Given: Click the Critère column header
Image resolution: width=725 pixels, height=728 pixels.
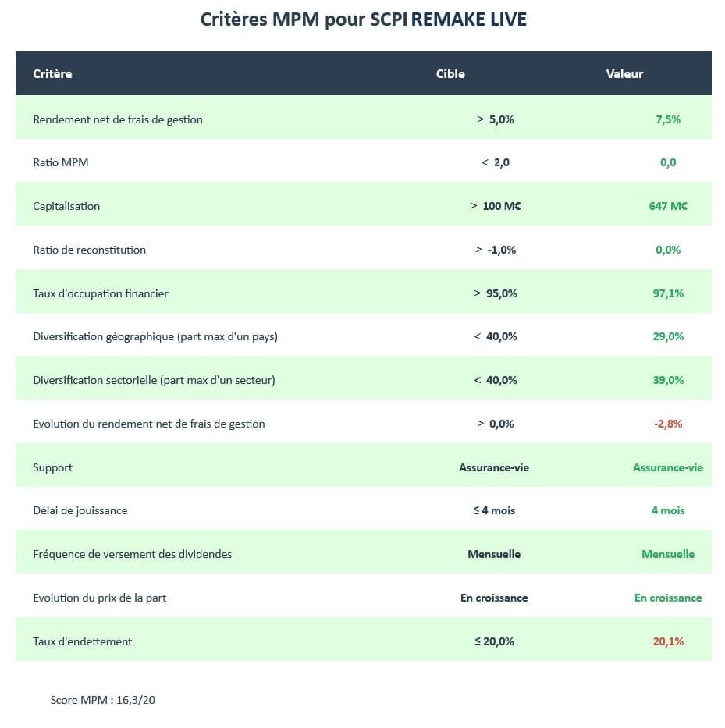Looking at the screenshot, I should (x=52, y=74).
